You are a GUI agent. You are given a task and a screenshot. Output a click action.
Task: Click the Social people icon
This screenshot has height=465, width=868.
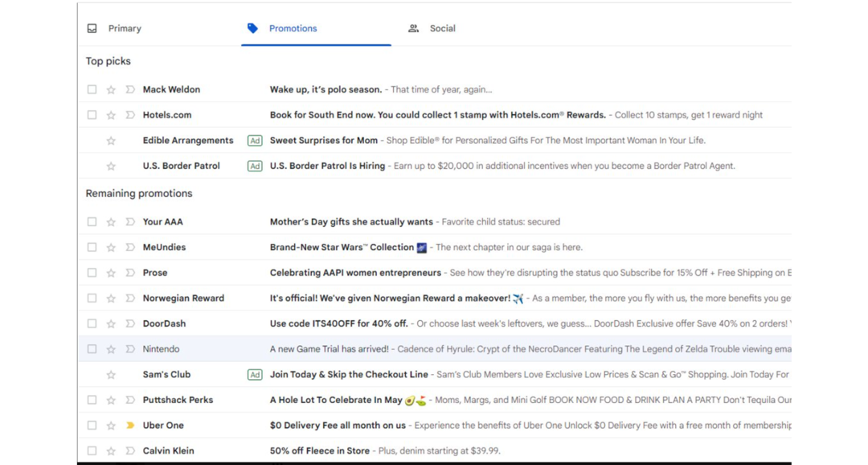pyautogui.click(x=413, y=28)
